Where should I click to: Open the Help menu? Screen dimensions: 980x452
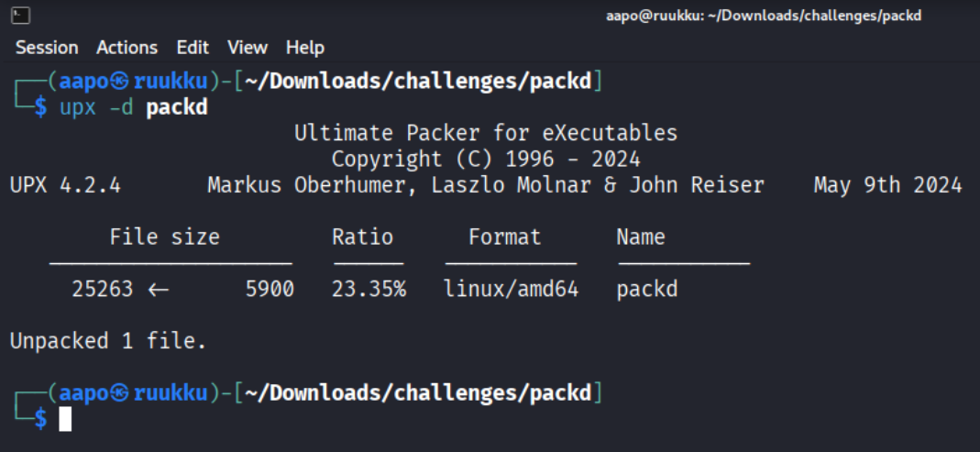(x=305, y=48)
